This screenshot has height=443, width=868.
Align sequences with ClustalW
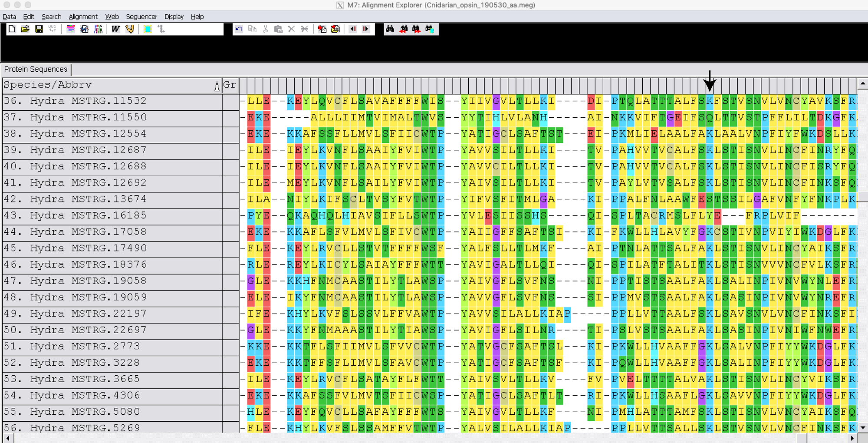coord(115,29)
